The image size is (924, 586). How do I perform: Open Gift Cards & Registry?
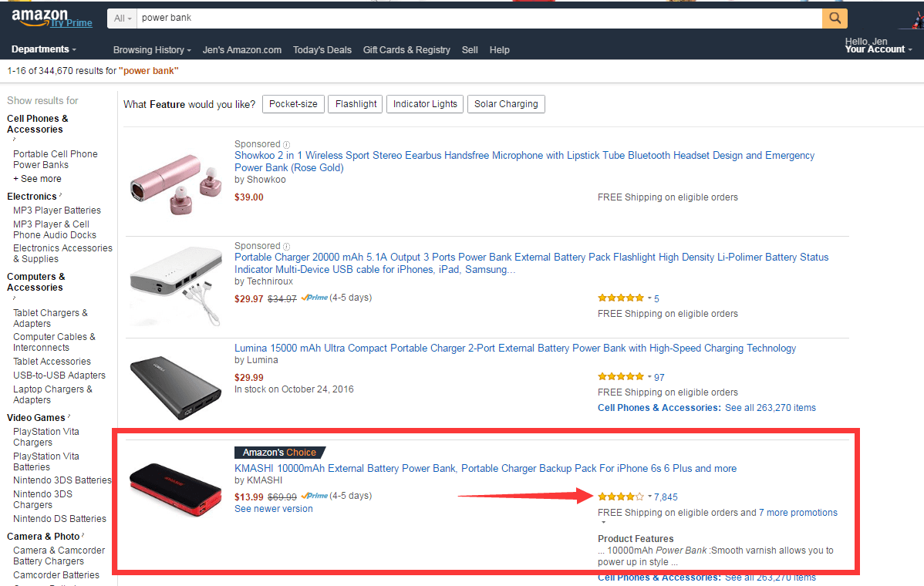click(x=406, y=50)
